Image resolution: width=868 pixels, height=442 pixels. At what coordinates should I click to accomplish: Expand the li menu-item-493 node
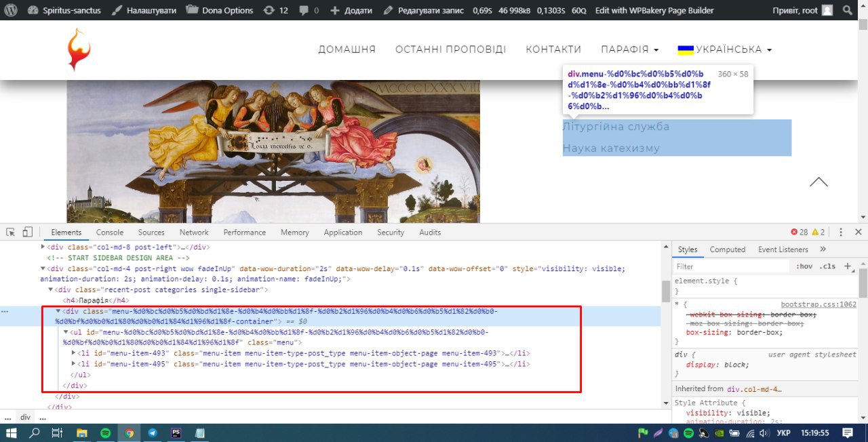tap(74, 353)
